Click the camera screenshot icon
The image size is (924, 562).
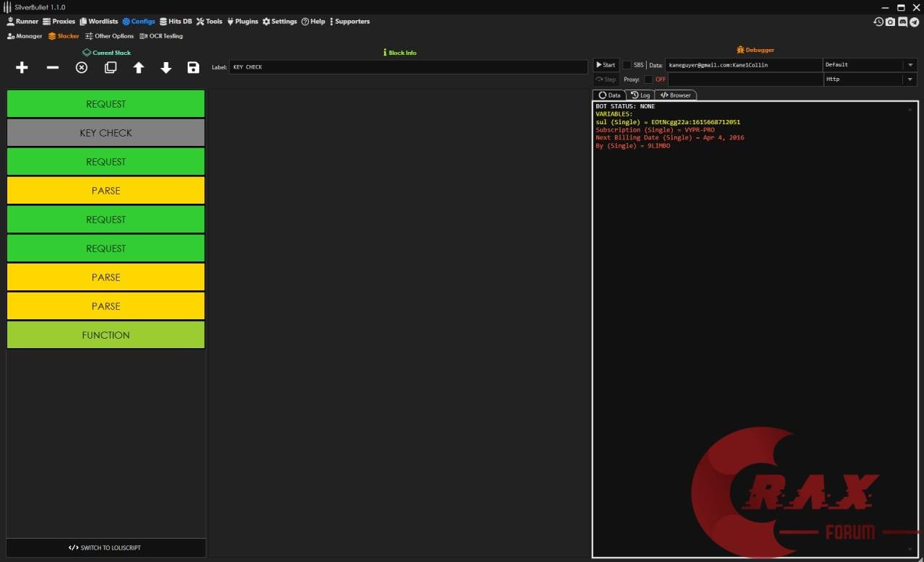[x=891, y=22]
